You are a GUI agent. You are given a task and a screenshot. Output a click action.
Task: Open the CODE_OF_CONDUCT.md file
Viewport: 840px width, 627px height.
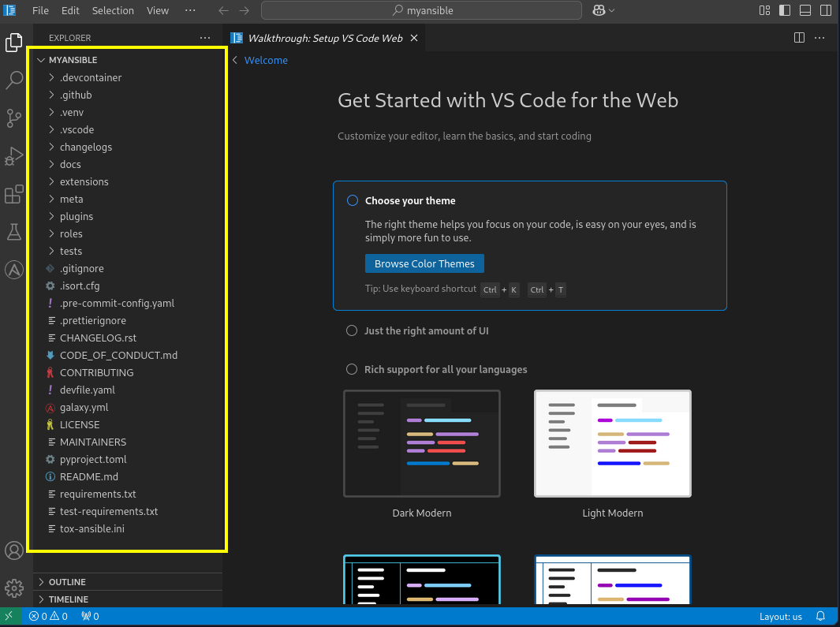[x=129, y=355]
